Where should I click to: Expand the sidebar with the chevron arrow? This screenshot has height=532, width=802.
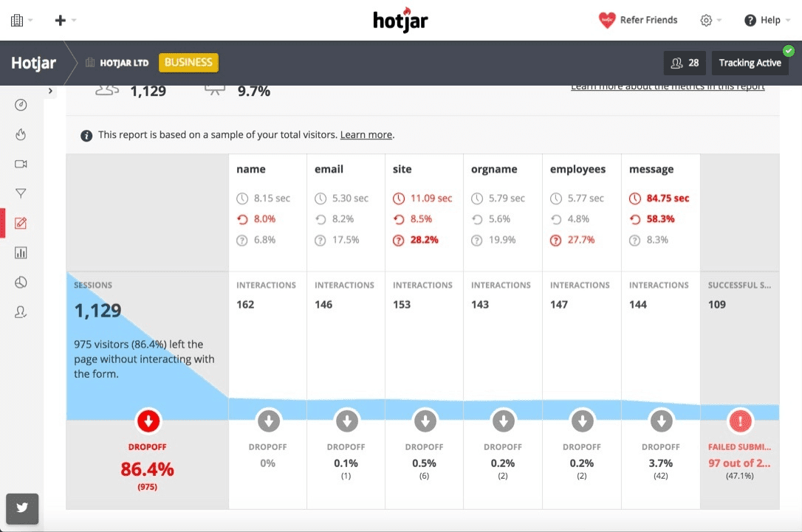coord(50,91)
